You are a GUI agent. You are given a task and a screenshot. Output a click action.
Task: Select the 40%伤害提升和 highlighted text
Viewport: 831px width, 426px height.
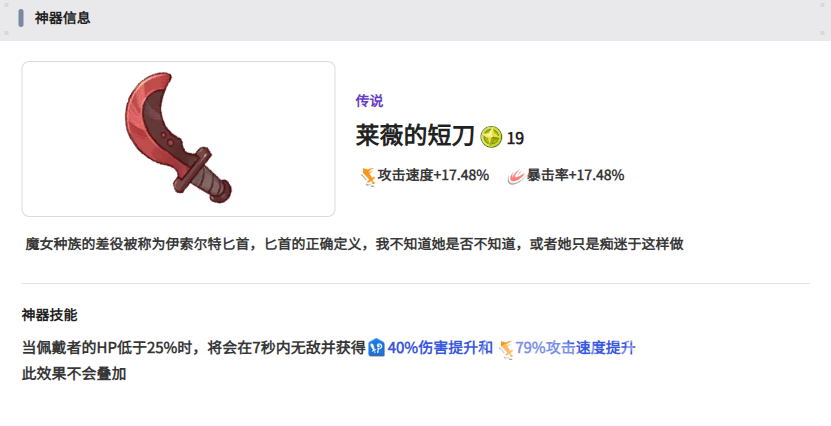coord(440,348)
